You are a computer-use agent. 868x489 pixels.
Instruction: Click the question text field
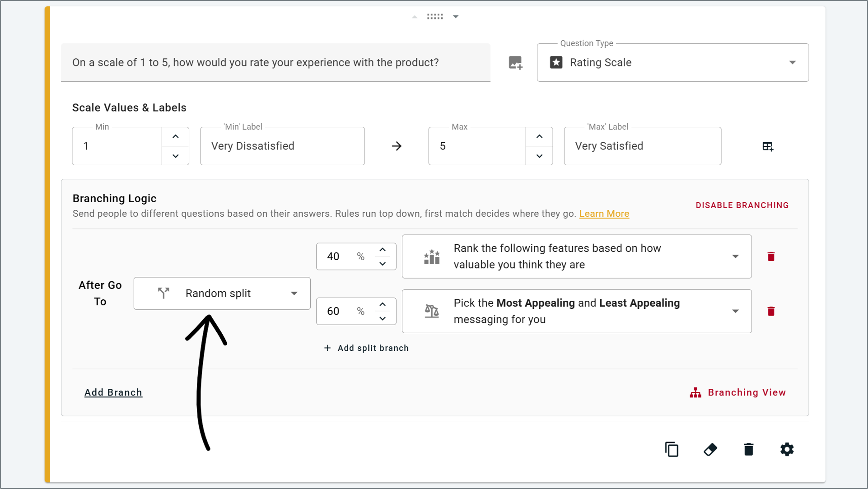coord(275,62)
